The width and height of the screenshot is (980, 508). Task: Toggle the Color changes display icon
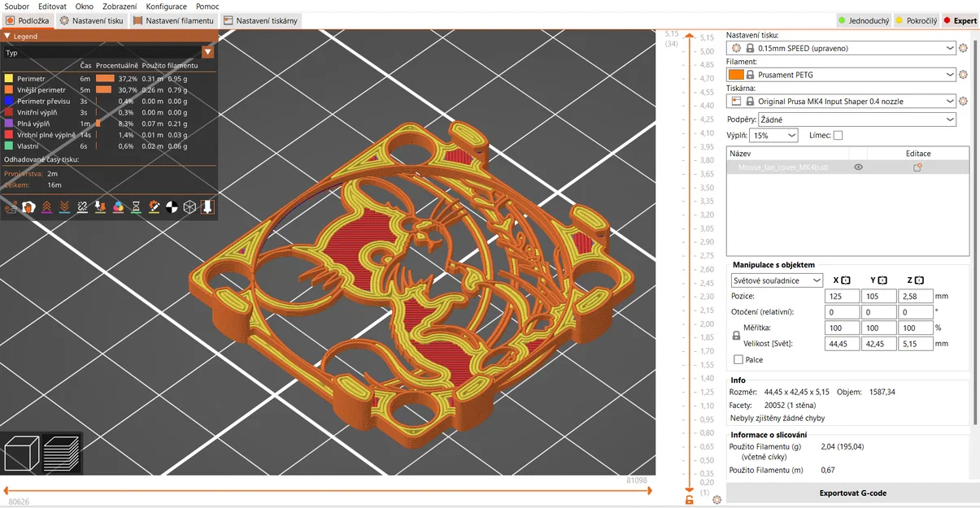[x=119, y=207]
